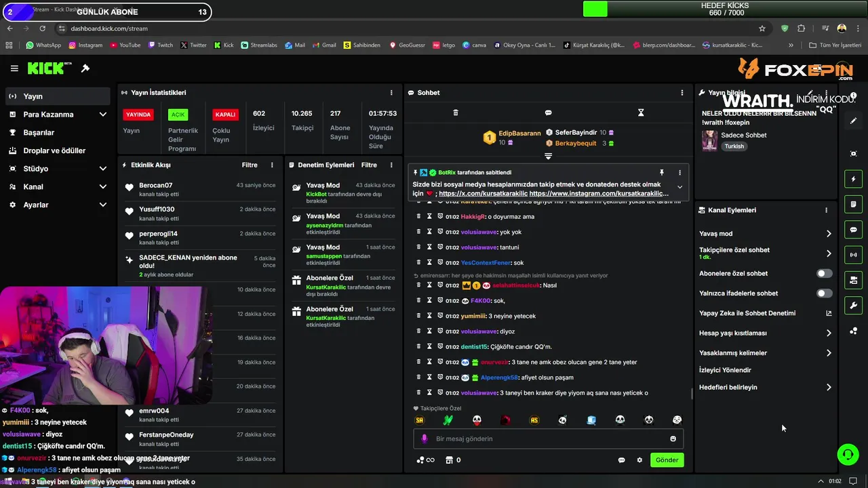Collapse the chat leaderboard arrow
Viewport: 868px width, 488px height.
[548, 157]
